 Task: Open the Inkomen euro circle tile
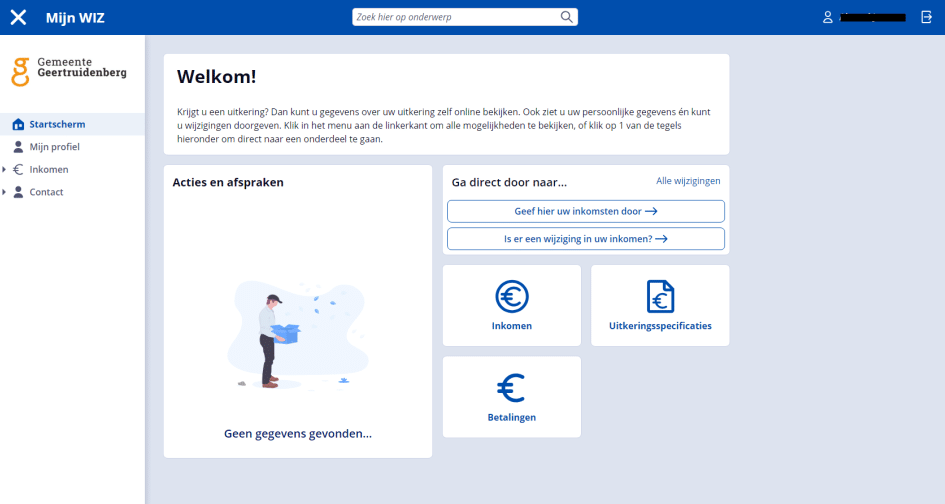(x=512, y=306)
